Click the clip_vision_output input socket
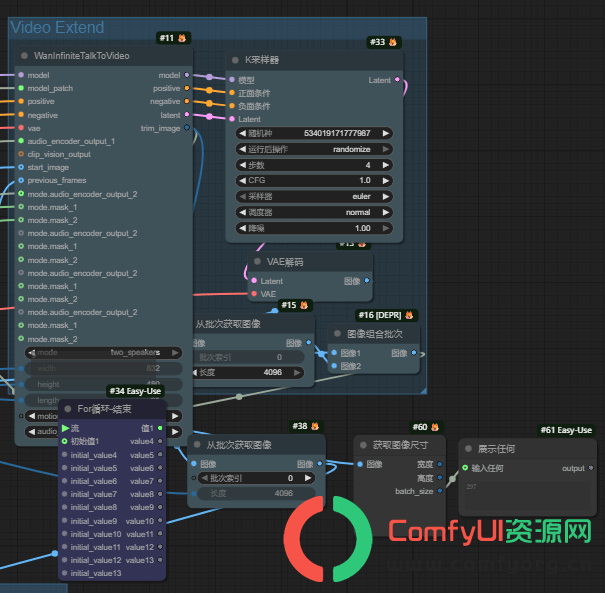 point(21,154)
